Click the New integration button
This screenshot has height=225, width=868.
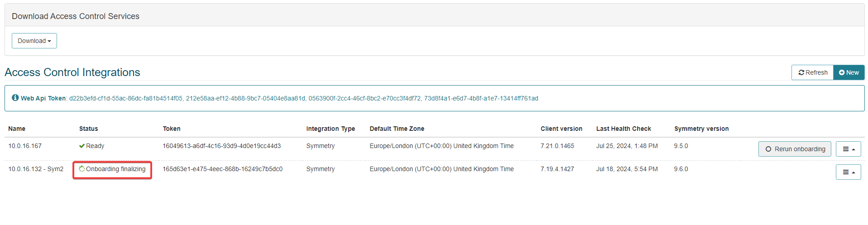[x=849, y=72]
